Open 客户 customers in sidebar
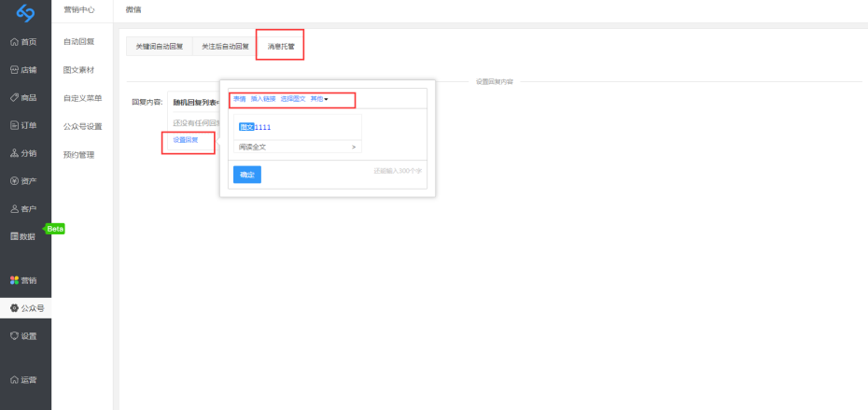This screenshot has height=410, width=868. tap(25, 209)
